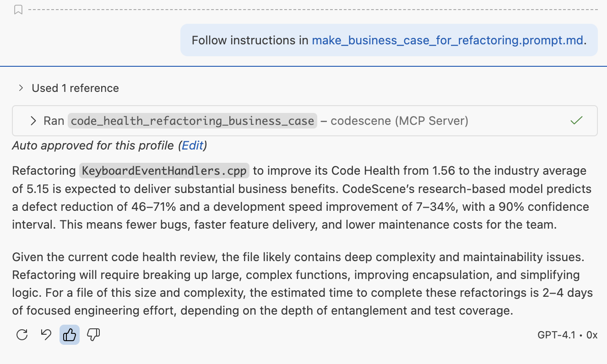The width and height of the screenshot is (607, 364).
Task: Click the chevron on the Ran tool row
Action: click(33, 121)
